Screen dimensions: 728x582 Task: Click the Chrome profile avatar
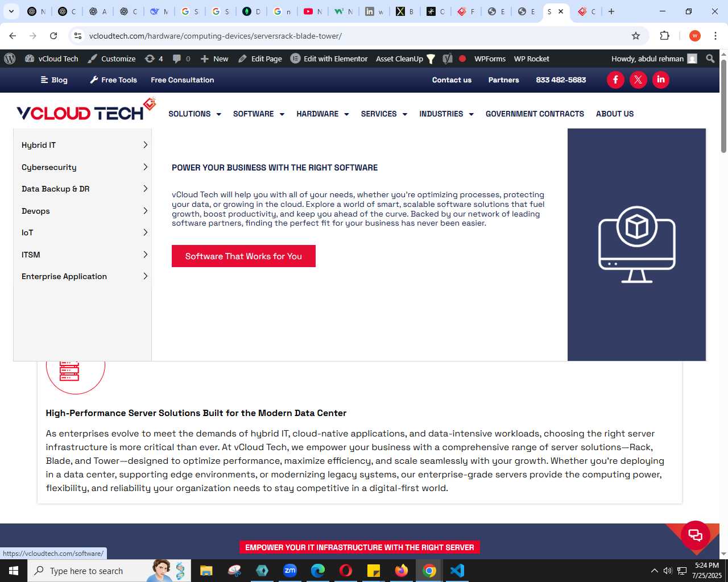point(694,36)
